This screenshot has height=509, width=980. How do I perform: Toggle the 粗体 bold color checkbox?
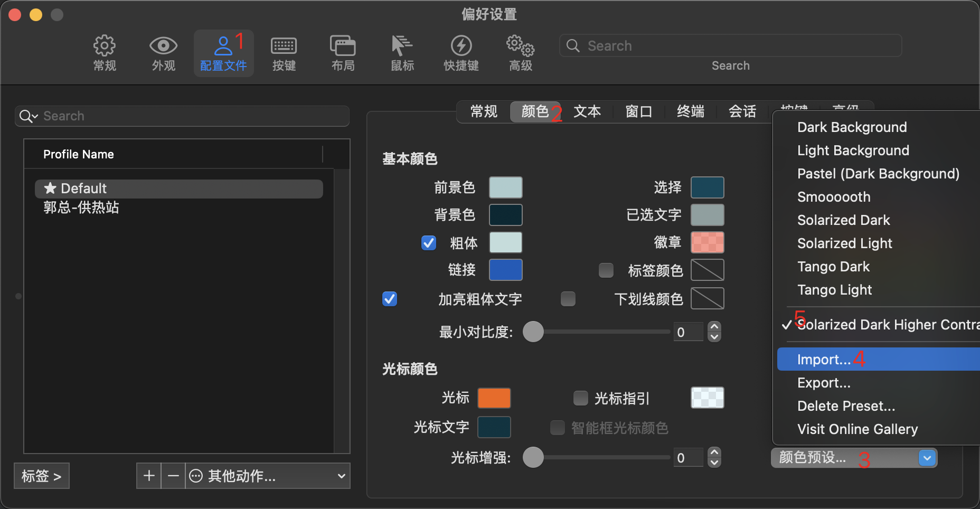429,243
